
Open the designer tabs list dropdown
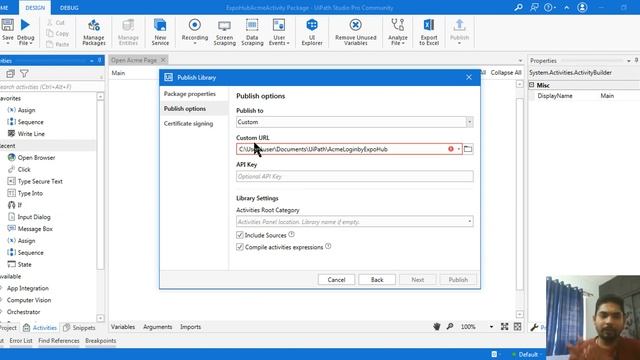point(520,60)
